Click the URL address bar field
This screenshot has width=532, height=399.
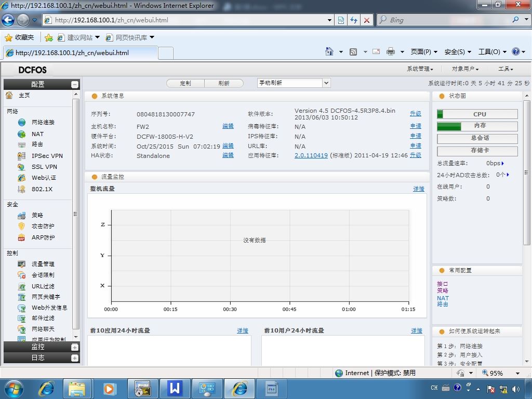tap(189, 20)
